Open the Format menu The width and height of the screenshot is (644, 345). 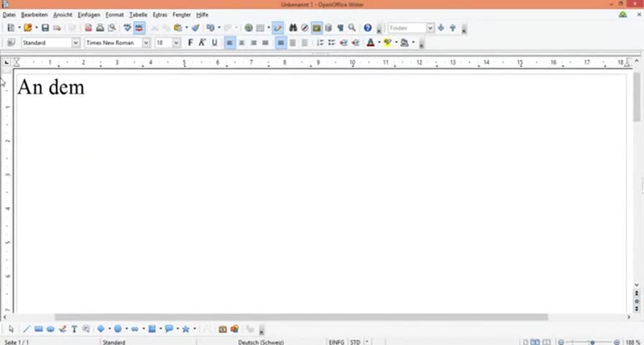pyautogui.click(x=114, y=15)
